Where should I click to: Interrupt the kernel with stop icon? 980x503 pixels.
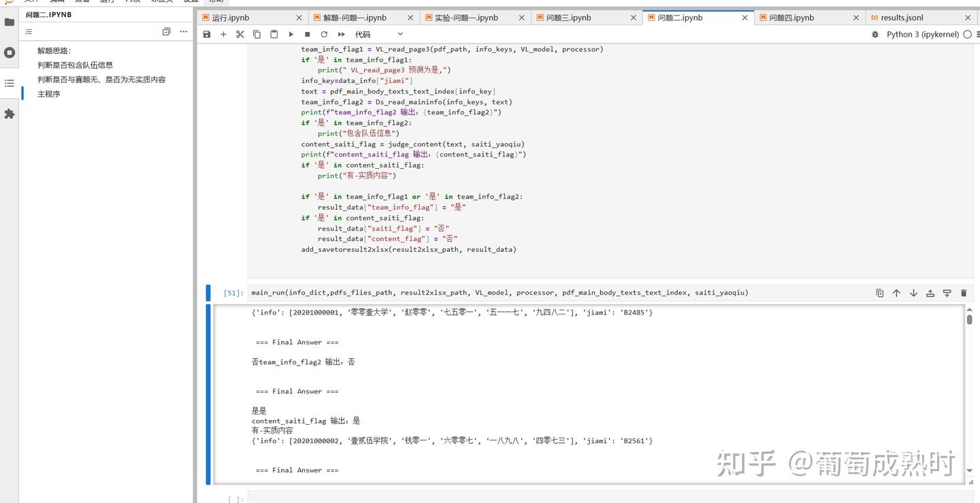tap(308, 34)
